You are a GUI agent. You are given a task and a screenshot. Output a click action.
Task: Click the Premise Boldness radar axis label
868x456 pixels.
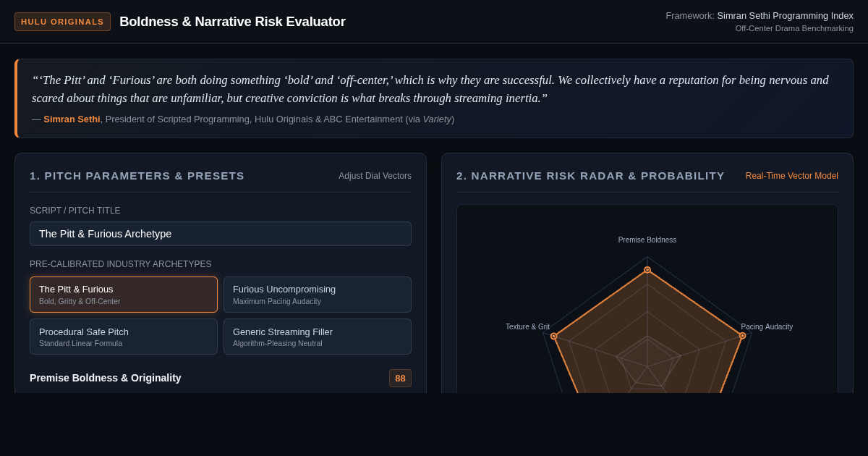point(647,240)
